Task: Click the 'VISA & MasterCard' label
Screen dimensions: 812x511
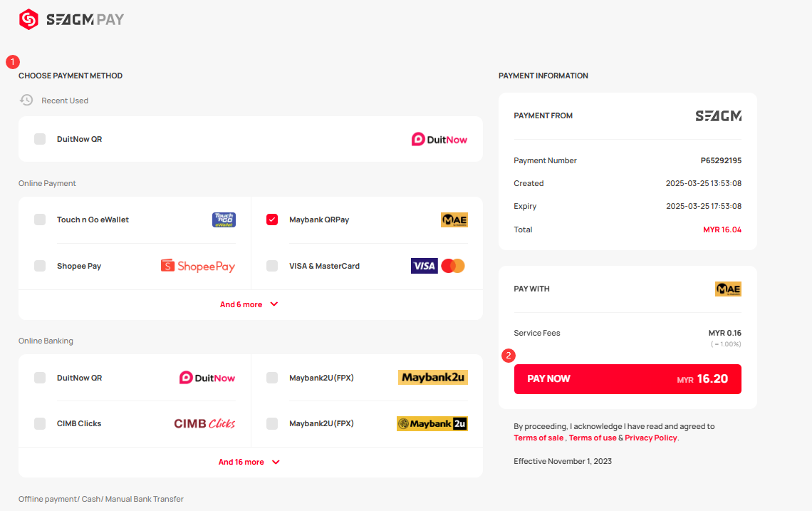Action: point(325,266)
